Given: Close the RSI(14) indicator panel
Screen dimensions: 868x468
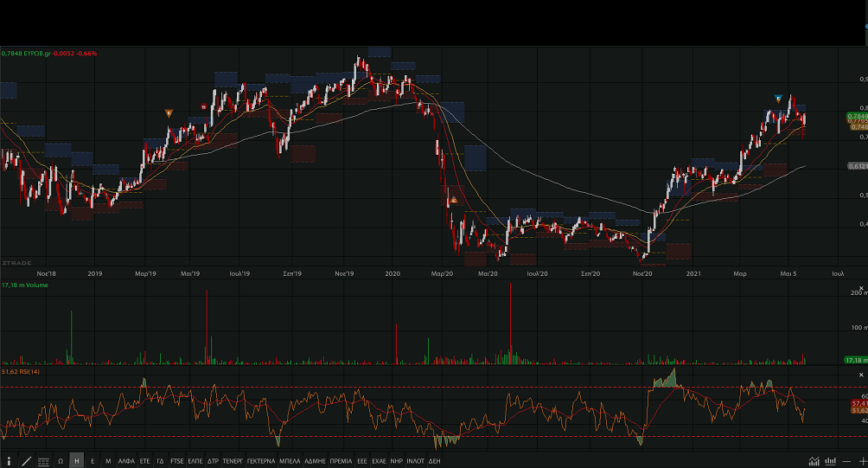Looking at the screenshot, I should pyautogui.click(x=861, y=374).
